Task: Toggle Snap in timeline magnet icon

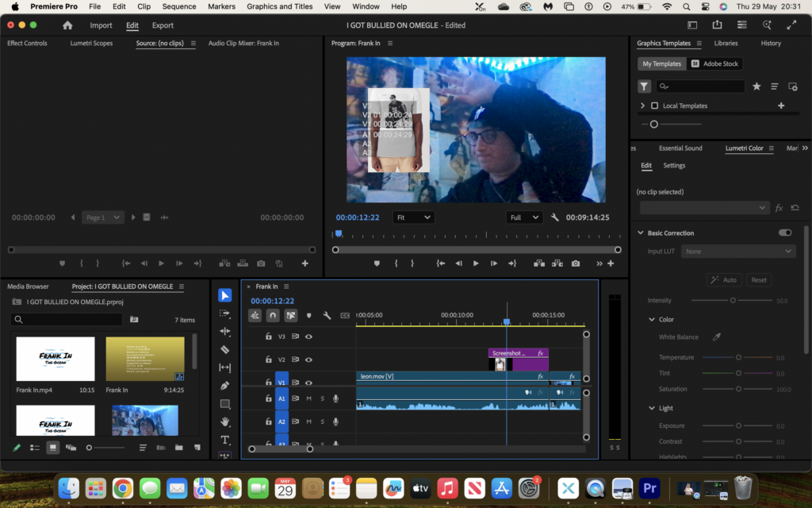Action: 273,315
